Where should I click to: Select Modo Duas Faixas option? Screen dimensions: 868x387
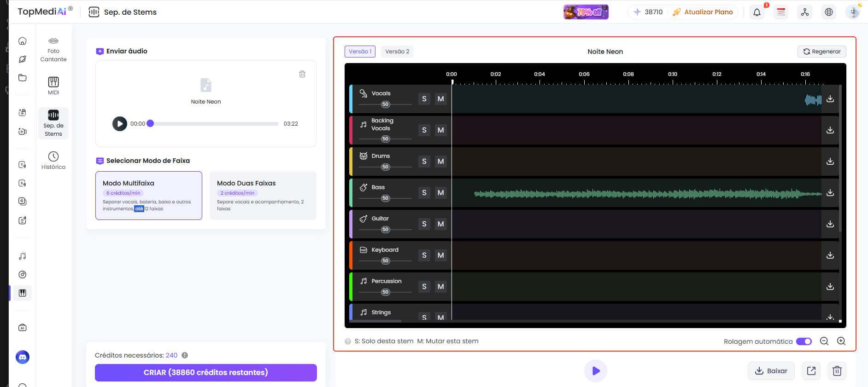pyautogui.click(x=263, y=195)
